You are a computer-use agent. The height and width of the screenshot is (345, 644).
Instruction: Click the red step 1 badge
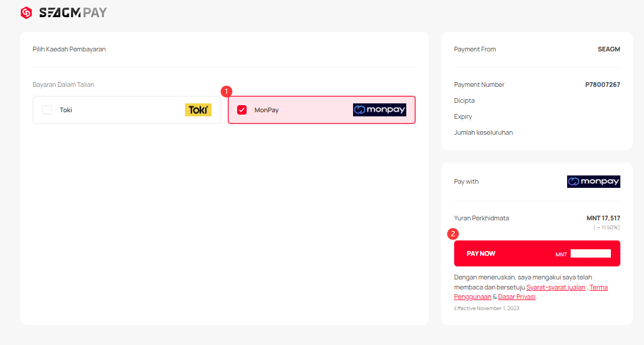tap(226, 92)
